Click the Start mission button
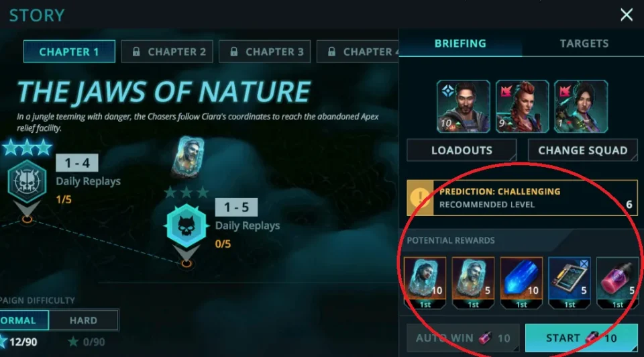The image size is (644, 357). [581, 338]
